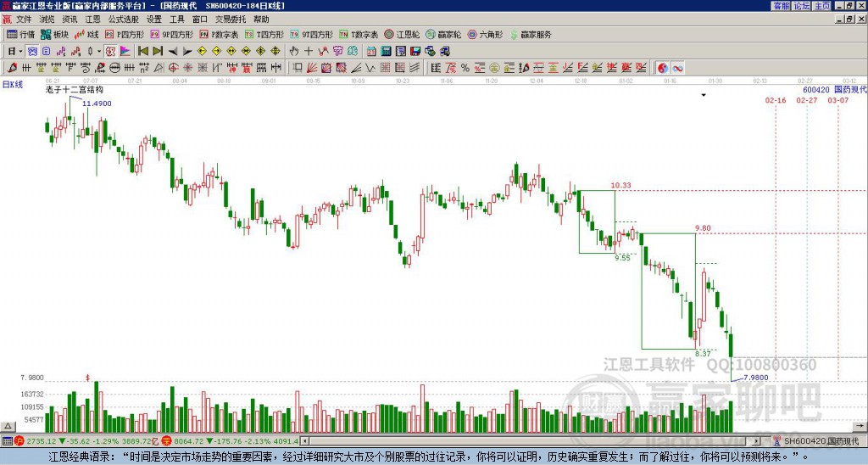Open the 设置 menu
Image resolution: width=868 pixels, height=465 pixels.
[x=154, y=20]
